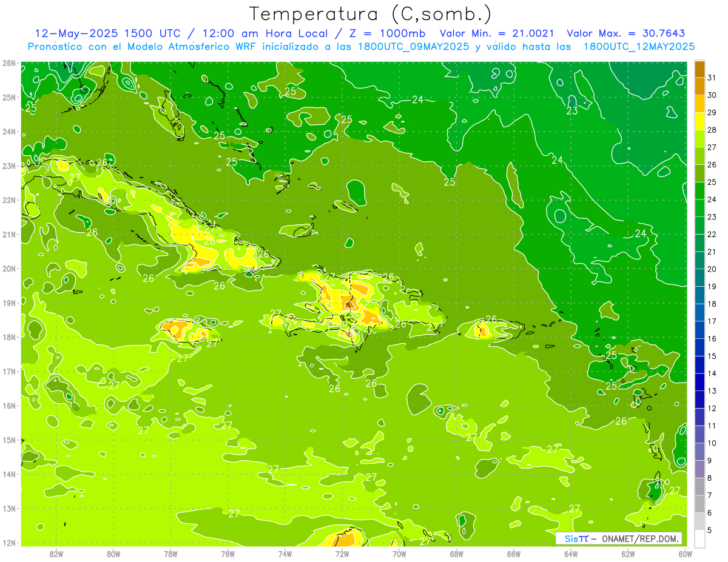
Task: Click the purple legend swatch between 9 and 10
Action: click(699, 452)
